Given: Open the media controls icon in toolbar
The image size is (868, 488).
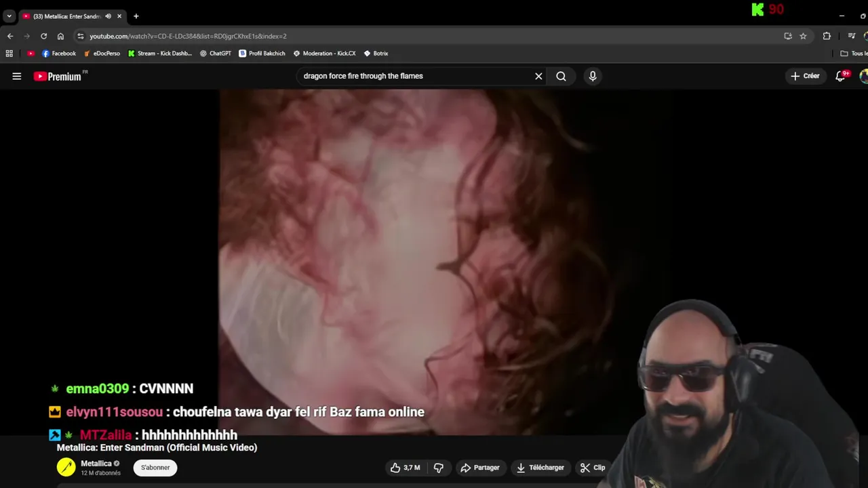Looking at the screenshot, I should (852, 36).
